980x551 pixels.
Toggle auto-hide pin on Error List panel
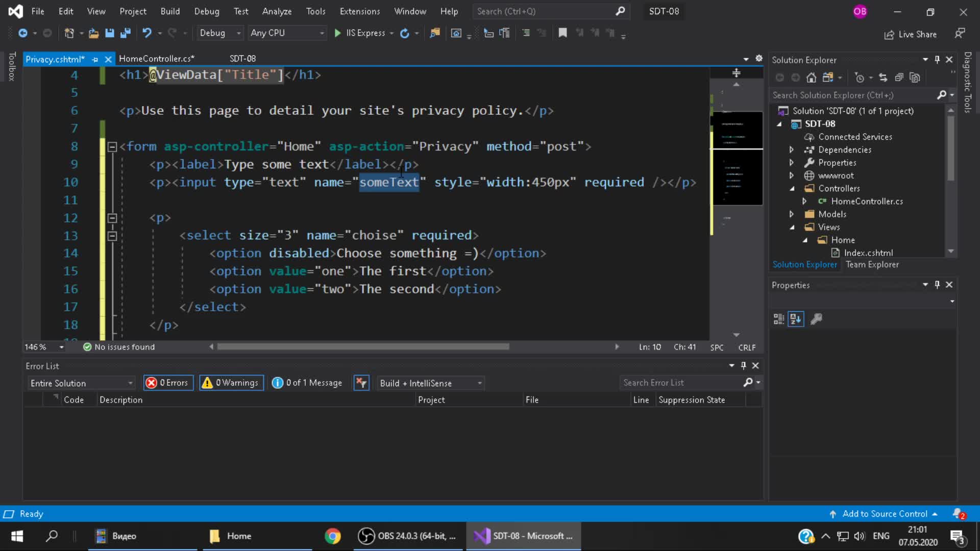(743, 366)
